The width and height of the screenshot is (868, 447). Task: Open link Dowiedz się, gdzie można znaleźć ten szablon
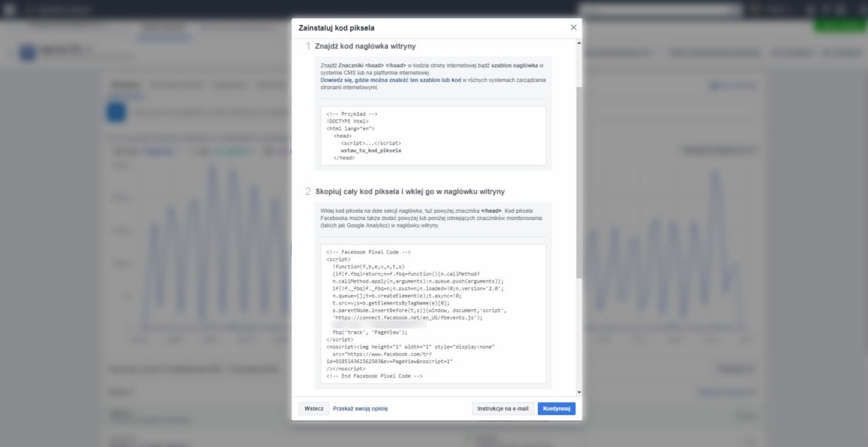click(x=391, y=81)
